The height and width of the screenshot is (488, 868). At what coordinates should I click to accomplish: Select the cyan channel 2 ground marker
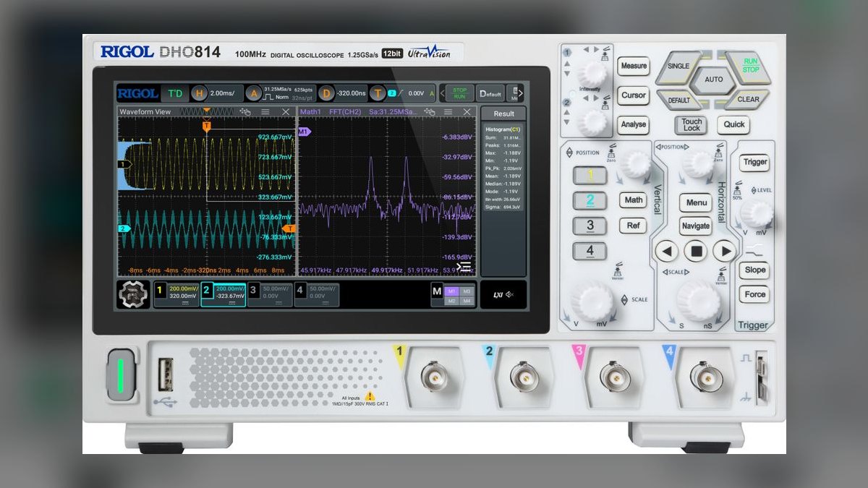tap(124, 228)
